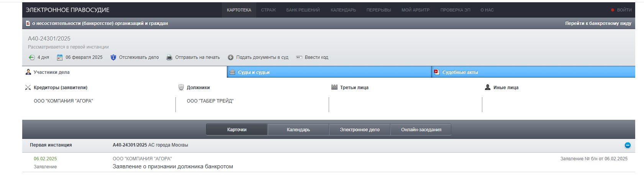Click Третьи лица heading
644x176 pixels.
coord(354,88)
